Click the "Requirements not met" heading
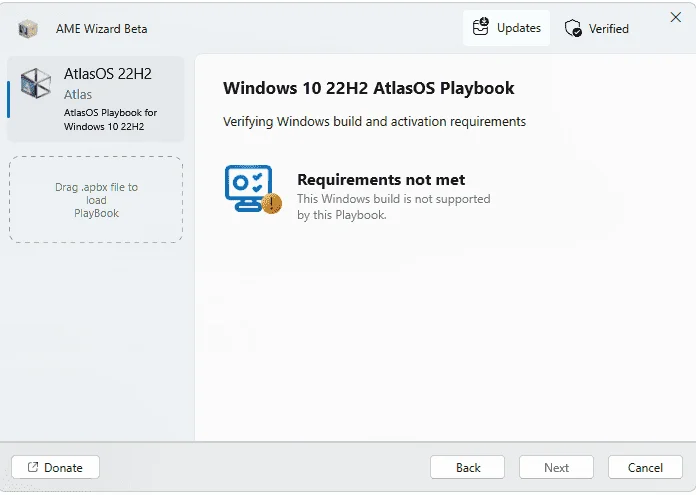This screenshot has height=495, width=696. click(381, 180)
